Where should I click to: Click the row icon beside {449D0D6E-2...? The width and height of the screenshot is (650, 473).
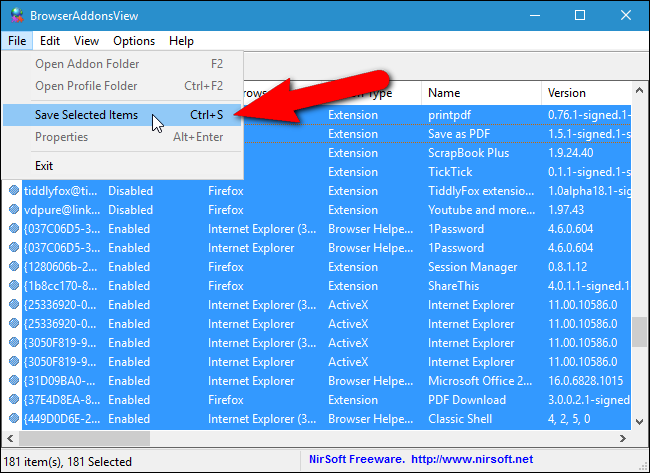tap(14, 418)
